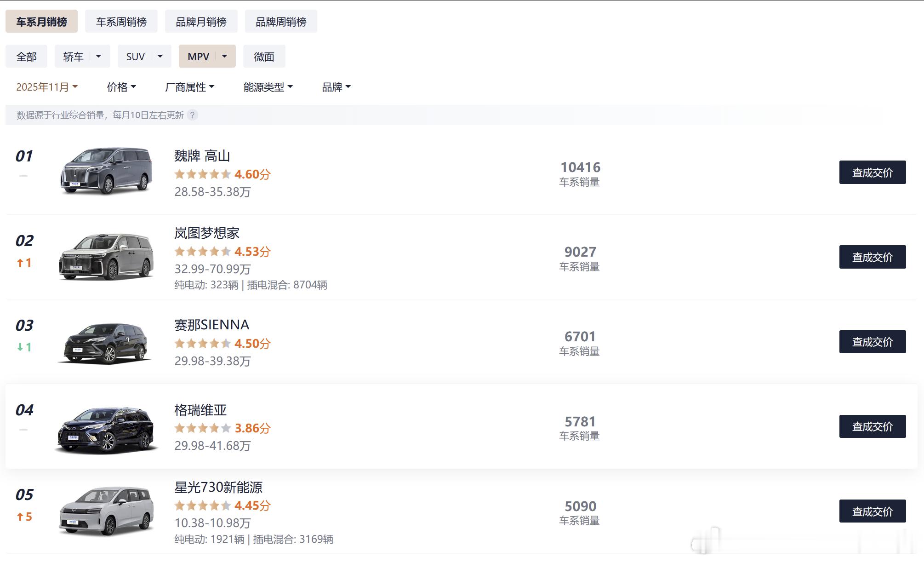
Task: Click the star rating of 格瑞维亚
Action: click(202, 428)
